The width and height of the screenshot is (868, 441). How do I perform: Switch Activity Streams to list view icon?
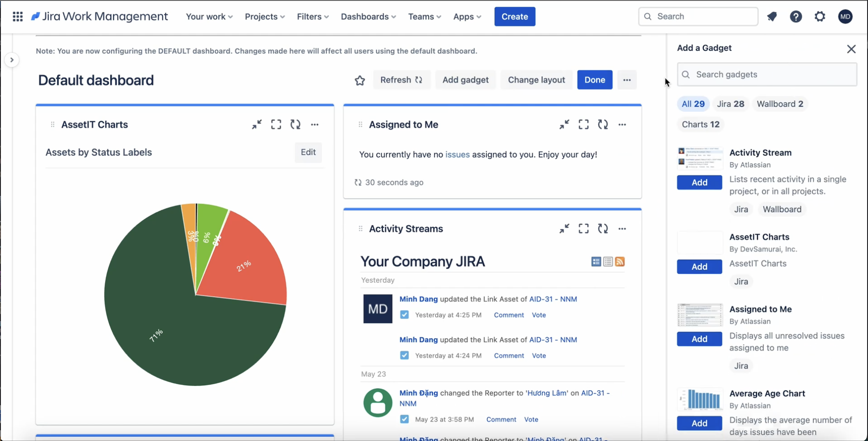608,262
